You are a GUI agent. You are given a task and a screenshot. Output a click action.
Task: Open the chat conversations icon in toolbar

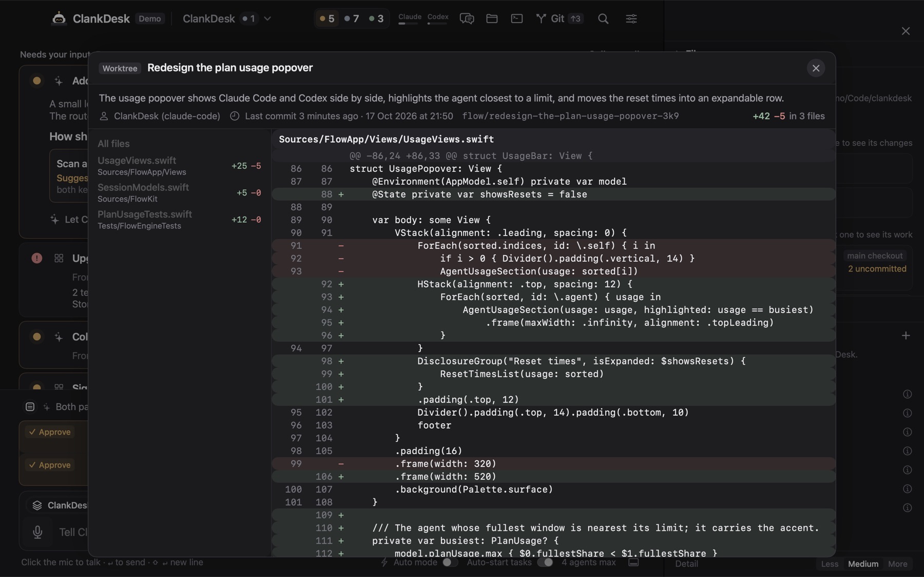tap(467, 18)
